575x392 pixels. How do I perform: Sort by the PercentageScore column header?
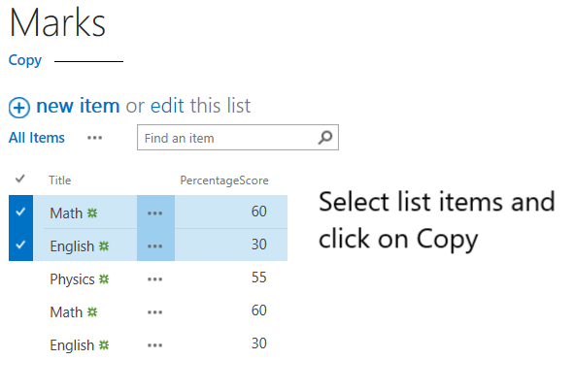(x=224, y=180)
